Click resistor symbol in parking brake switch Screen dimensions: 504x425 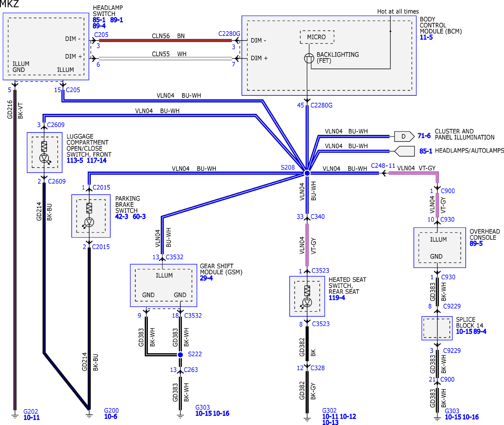(89, 208)
